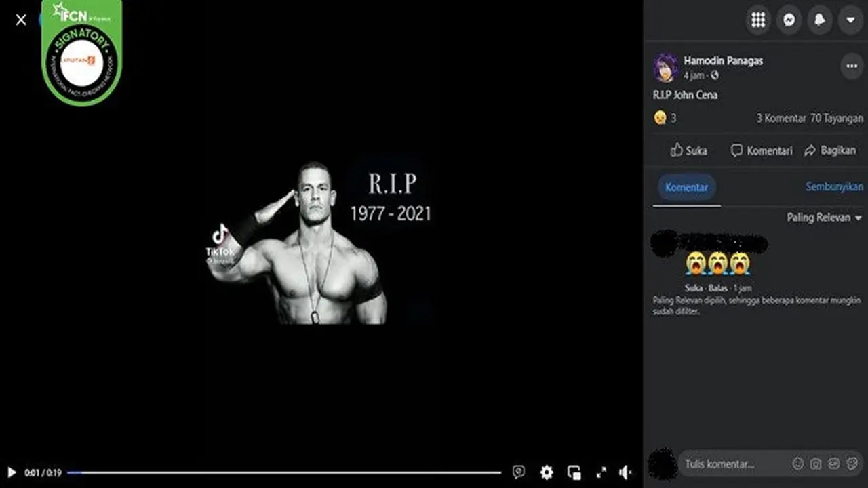Image resolution: width=868 pixels, height=488 pixels.
Task: Switch to the Komentar tab
Action: (x=686, y=188)
